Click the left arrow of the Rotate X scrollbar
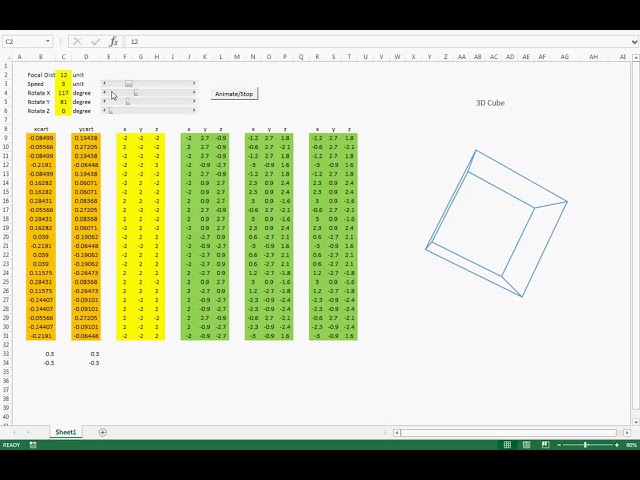Screen dimensions: 640x480 [104, 93]
